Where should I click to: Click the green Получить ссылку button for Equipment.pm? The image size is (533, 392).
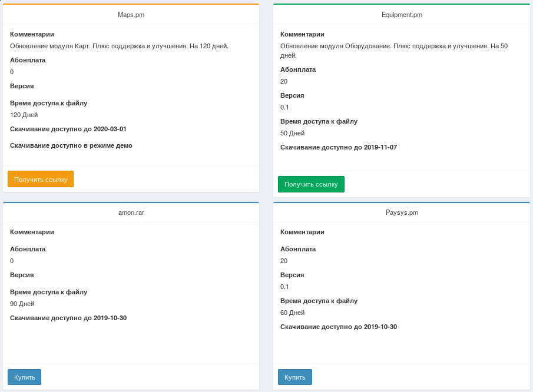click(x=311, y=184)
